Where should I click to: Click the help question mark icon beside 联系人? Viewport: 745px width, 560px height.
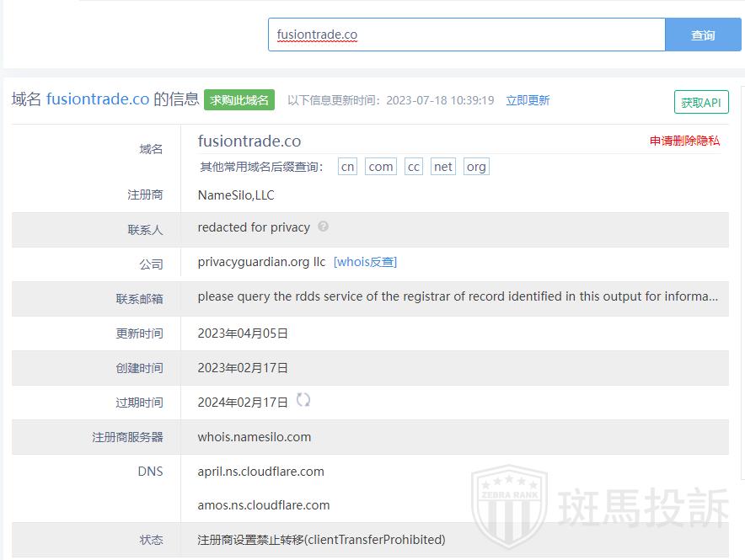[x=324, y=227]
